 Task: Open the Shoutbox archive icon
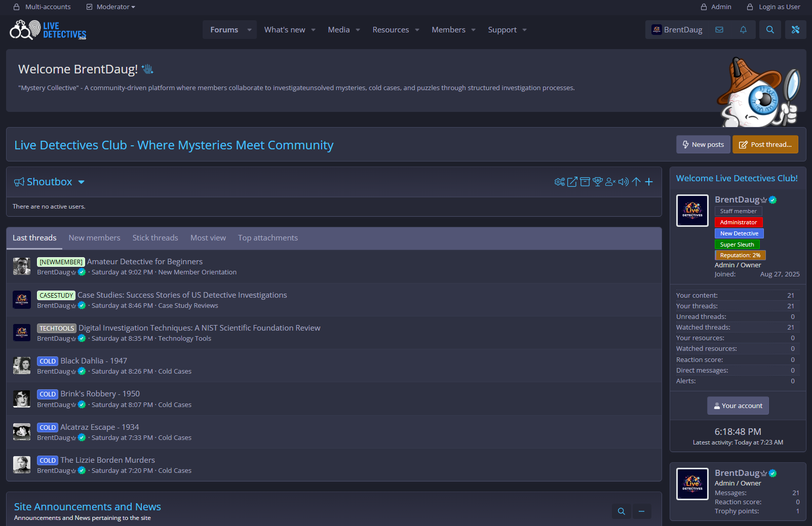585,182
